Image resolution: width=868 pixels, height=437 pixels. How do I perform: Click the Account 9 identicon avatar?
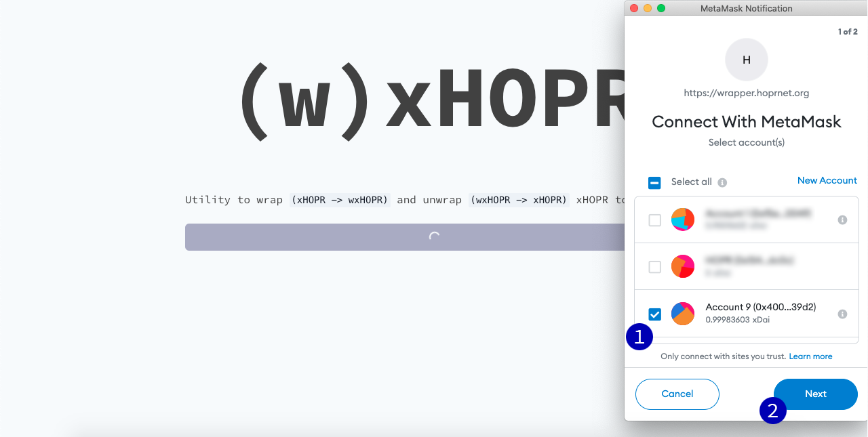coord(683,314)
